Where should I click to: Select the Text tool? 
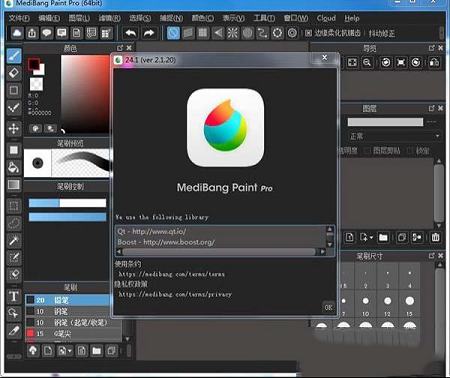pos(14,296)
